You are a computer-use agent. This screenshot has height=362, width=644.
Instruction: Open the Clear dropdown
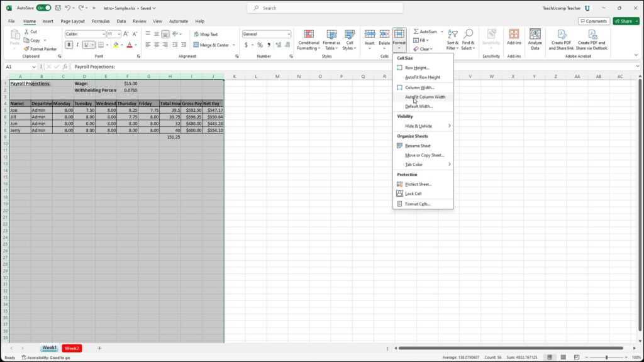[423, 49]
